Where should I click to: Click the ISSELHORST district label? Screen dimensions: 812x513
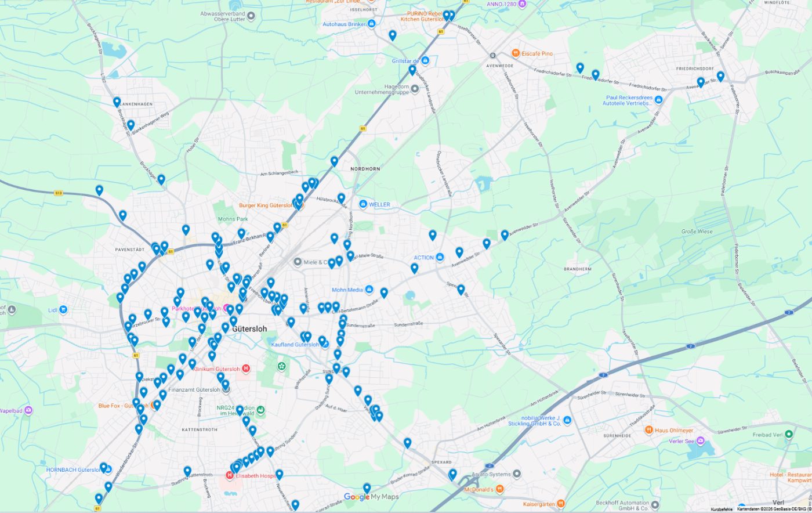[x=364, y=10]
